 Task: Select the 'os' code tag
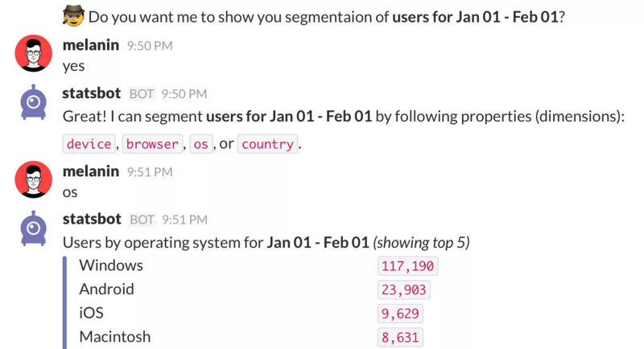tap(200, 144)
